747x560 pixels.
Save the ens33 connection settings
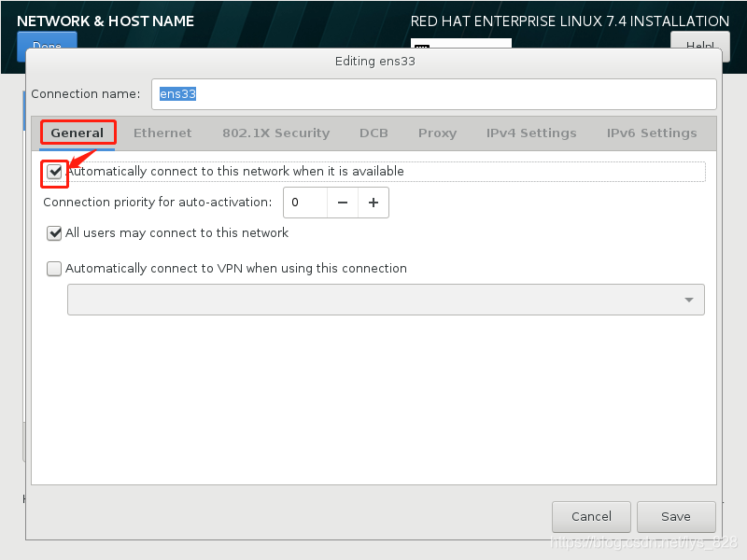pyautogui.click(x=676, y=517)
